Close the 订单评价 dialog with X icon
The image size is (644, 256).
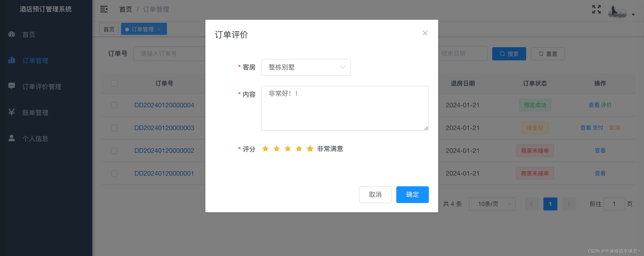point(425,33)
